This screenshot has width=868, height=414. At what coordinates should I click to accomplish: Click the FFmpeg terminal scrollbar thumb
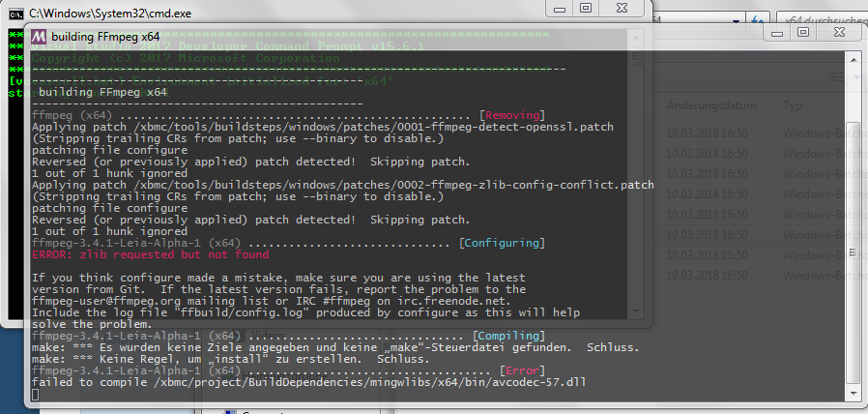pos(853,253)
